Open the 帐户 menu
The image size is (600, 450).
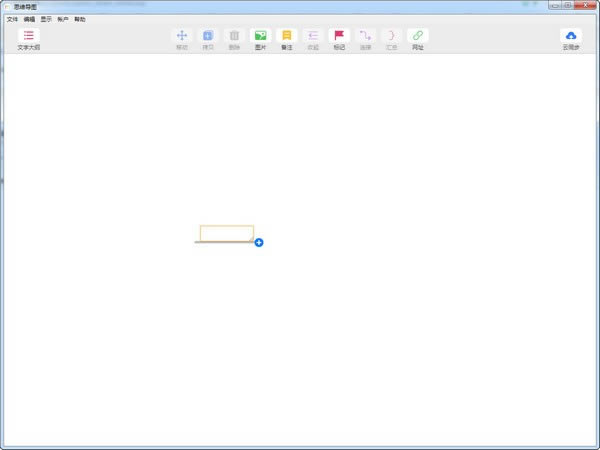(x=63, y=19)
